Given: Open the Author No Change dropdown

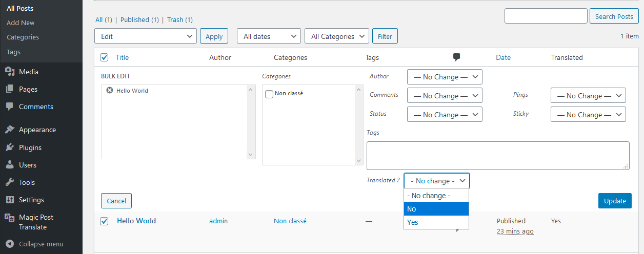Looking at the screenshot, I should pyautogui.click(x=445, y=77).
